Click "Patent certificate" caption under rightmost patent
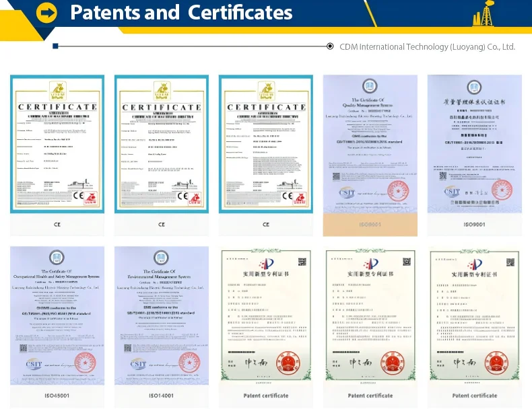 point(475,395)
